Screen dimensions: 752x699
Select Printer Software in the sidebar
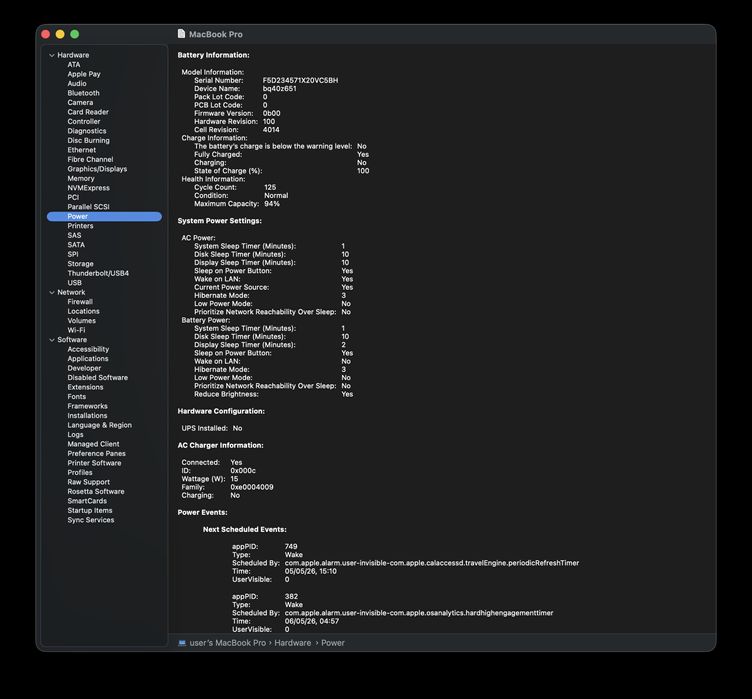point(94,463)
